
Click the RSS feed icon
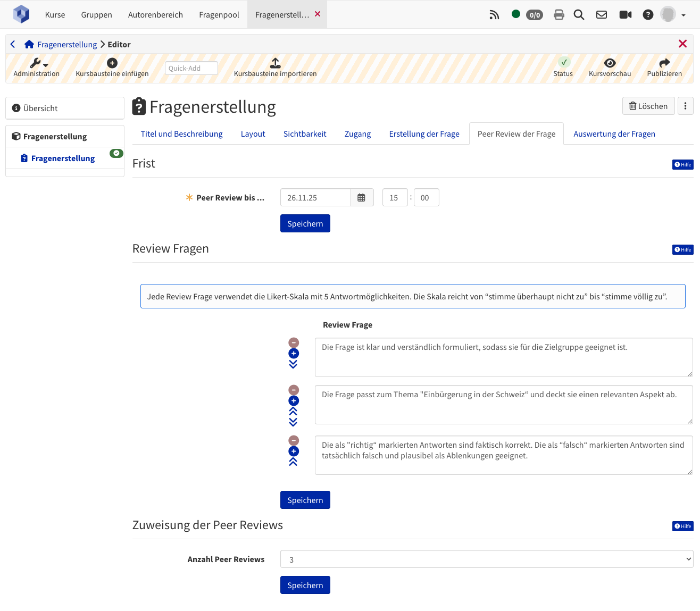click(x=494, y=15)
